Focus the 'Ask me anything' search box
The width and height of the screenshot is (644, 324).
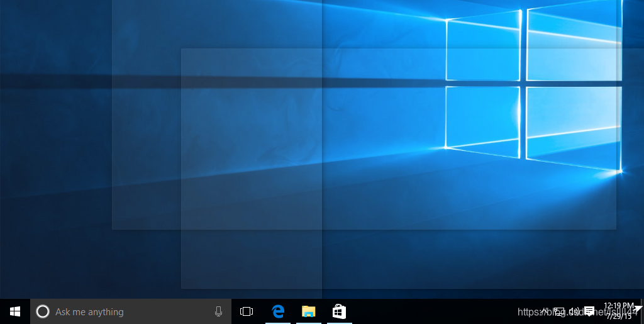131,311
